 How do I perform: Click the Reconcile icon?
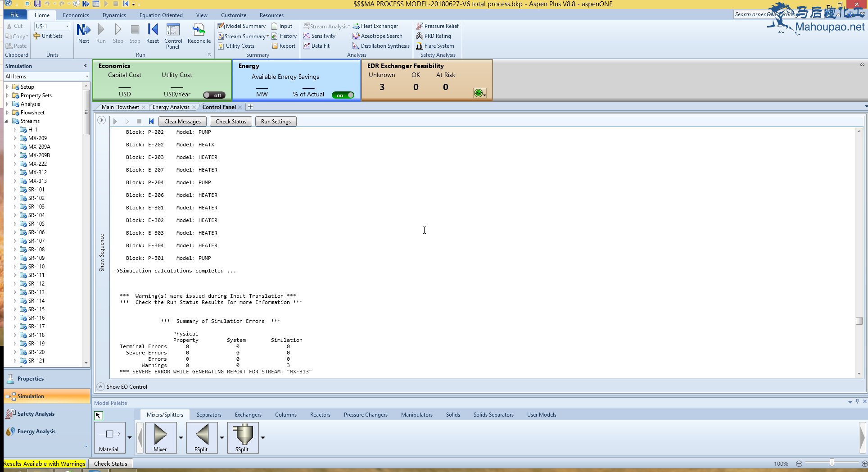(x=199, y=33)
